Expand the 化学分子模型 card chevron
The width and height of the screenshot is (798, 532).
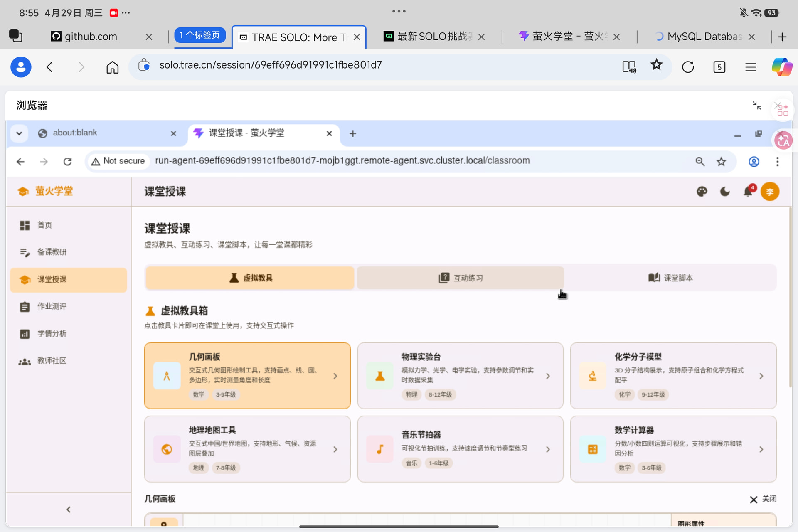(x=761, y=376)
